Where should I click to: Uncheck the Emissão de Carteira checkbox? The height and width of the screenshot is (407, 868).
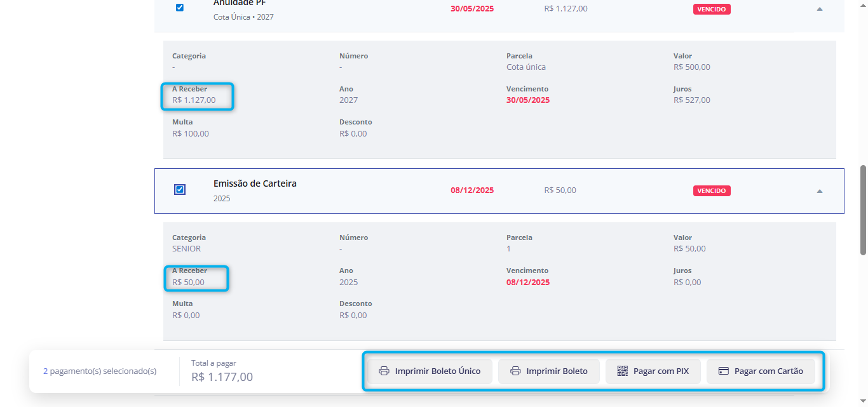click(x=180, y=189)
